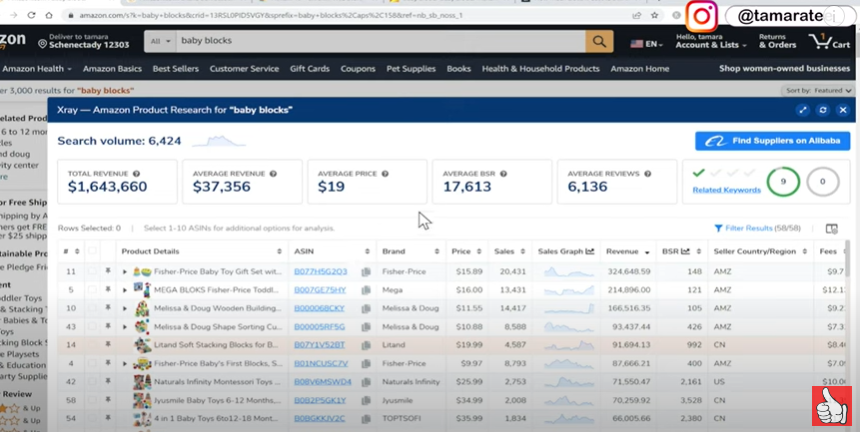Open Pet Supplies nav item
The height and width of the screenshot is (432, 860).
click(x=411, y=69)
